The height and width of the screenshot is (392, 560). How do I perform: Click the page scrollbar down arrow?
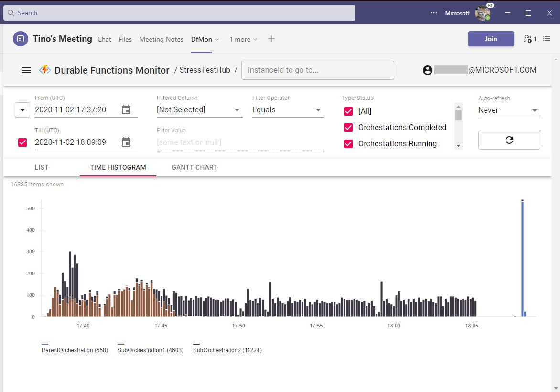pos(556,389)
